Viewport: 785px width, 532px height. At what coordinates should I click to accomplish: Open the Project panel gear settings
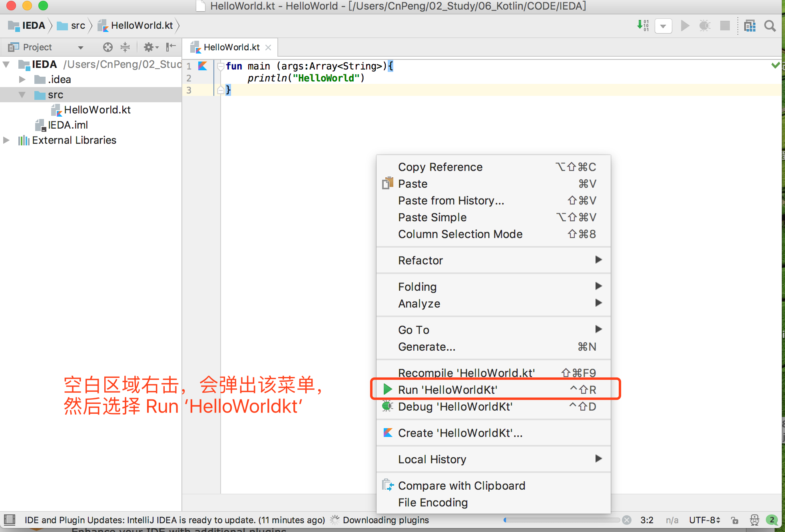click(x=151, y=47)
